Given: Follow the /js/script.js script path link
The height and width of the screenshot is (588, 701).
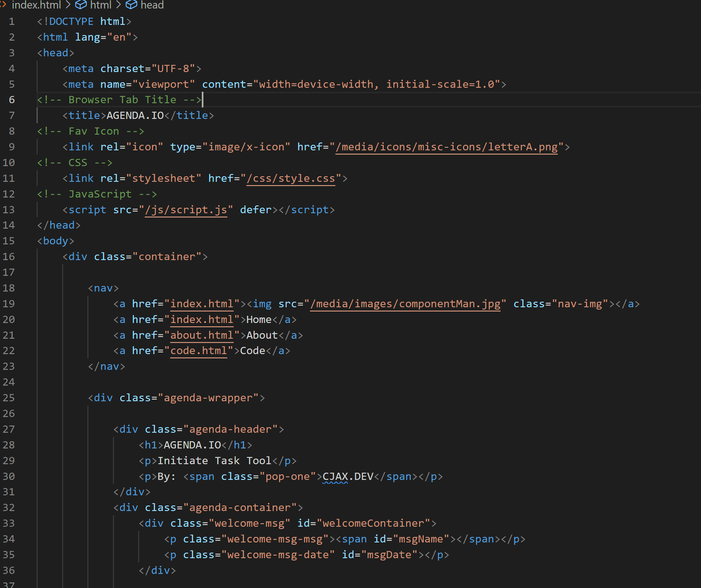Looking at the screenshot, I should pos(186,210).
